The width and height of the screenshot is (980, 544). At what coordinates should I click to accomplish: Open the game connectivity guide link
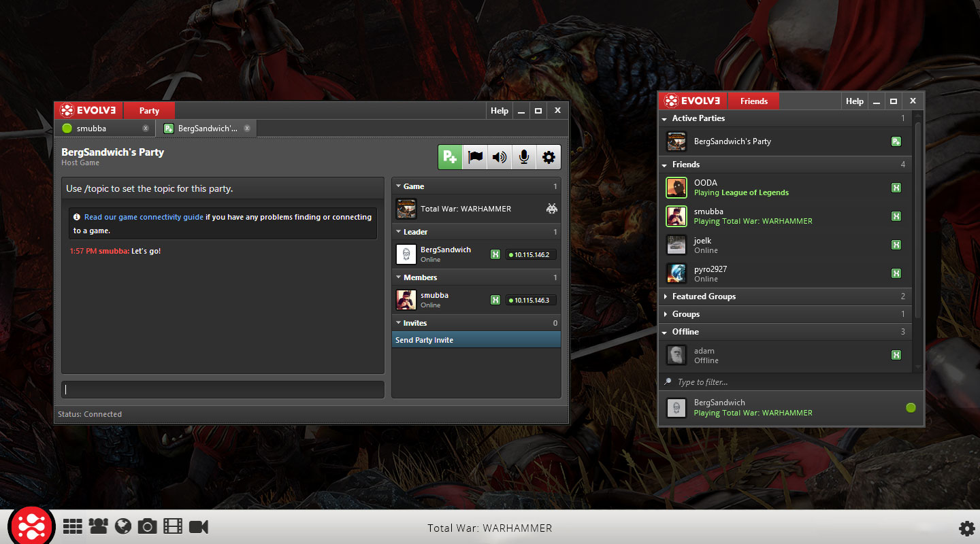click(144, 217)
